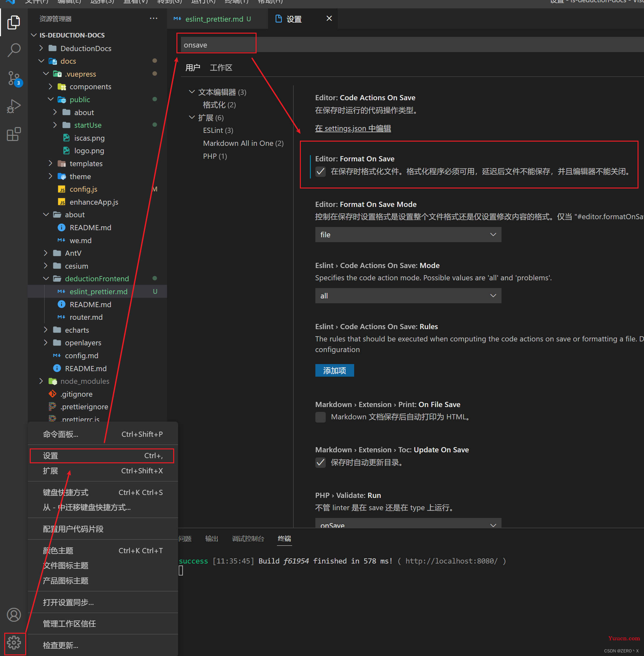644x656 pixels.
Task: Click the components folder icon
Action: 62,87
